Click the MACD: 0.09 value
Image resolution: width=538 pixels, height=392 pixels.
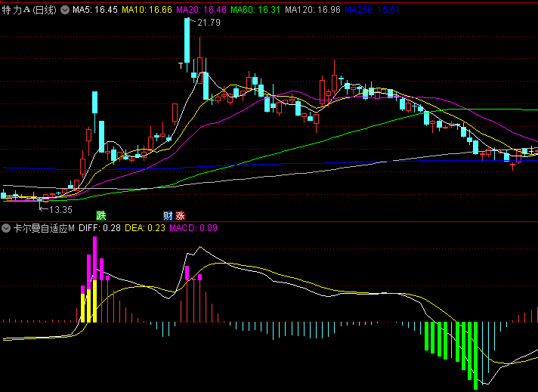193,228
